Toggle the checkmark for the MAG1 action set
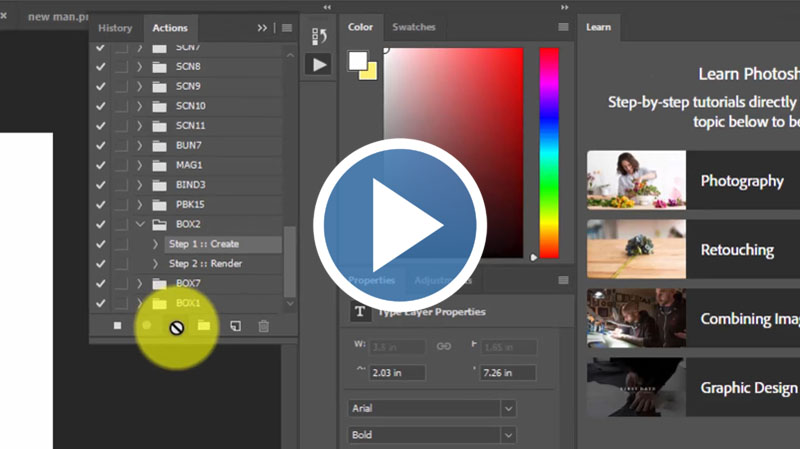 tap(100, 165)
